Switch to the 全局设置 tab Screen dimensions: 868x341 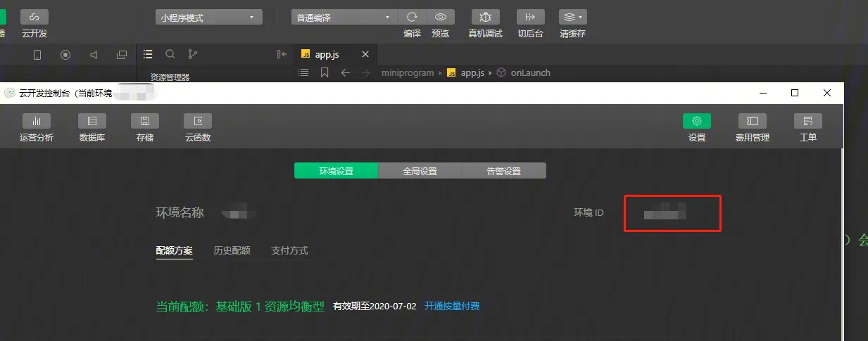pyautogui.click(x=420, y=171)
